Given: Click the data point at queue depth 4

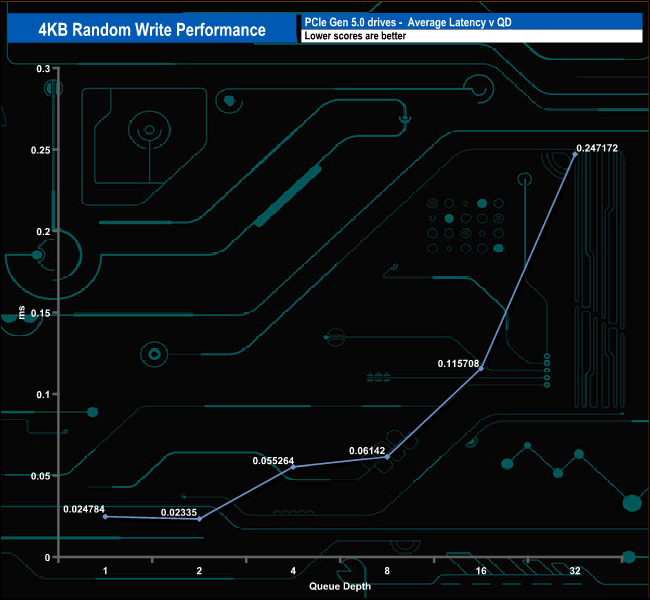Looking at the screenshot, I should click(x=293, y=467).
